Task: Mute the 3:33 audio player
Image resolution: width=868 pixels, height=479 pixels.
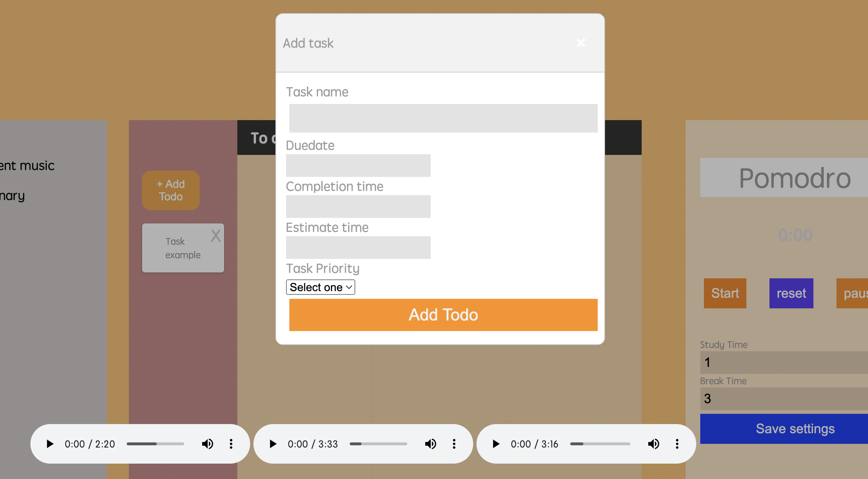Action: (x=431, y=444)
